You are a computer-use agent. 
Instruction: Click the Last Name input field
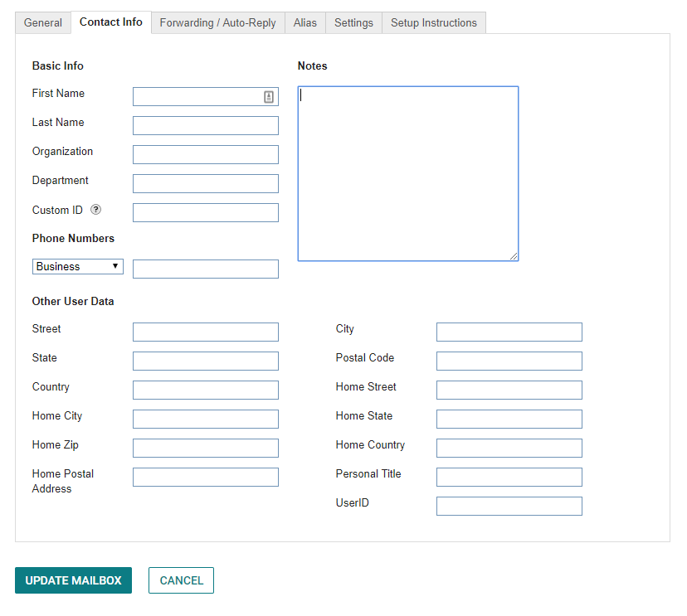click(x=205, y=125)
